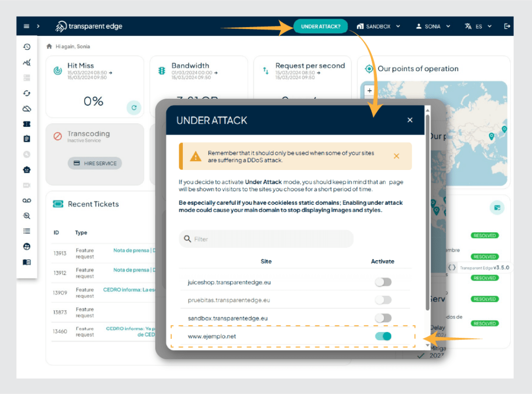532x394 pixels.
Task: Click the history clock sidebar icon
Action: coord(27,47)
